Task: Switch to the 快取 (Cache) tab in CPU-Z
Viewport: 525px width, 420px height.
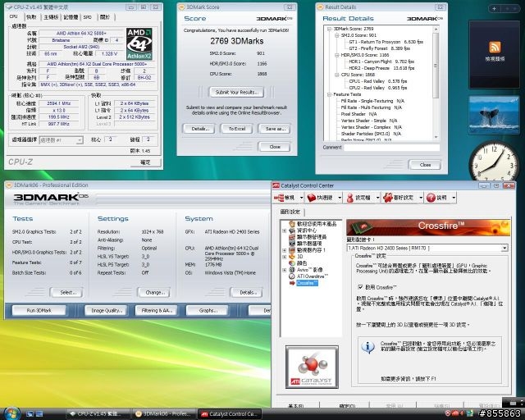Action: click(31, 17)
